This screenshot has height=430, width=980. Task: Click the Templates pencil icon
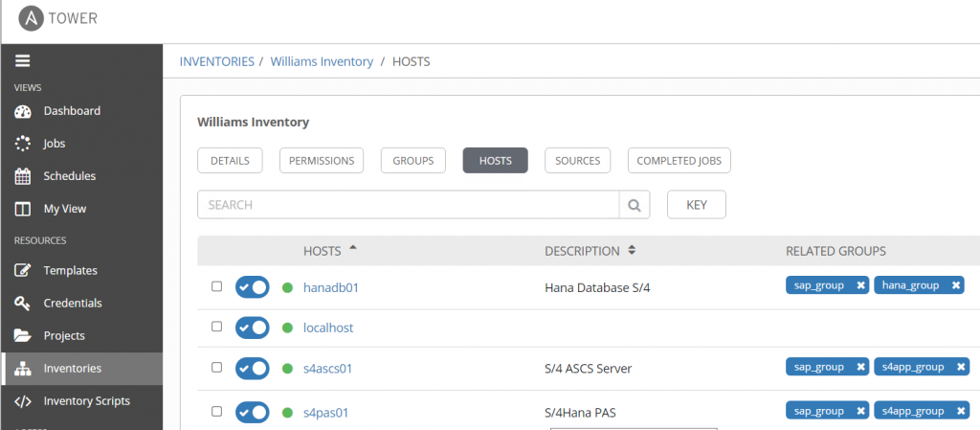[x=23, y=271]
